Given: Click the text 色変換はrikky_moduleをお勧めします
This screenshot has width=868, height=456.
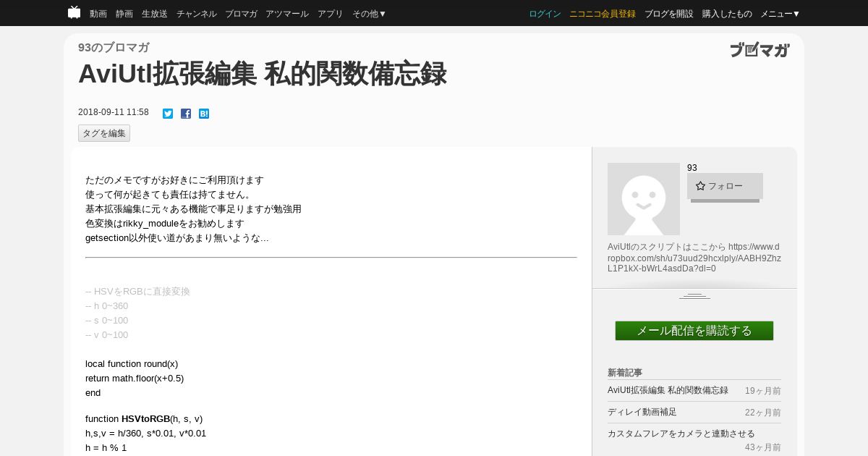Looking at the screenshot, I should point(165,224).
